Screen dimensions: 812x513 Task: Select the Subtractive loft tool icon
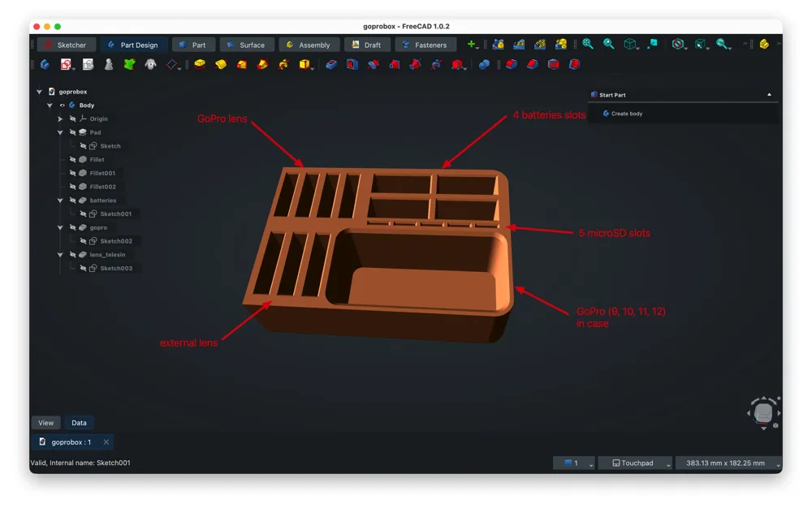(x=395, y=64)
